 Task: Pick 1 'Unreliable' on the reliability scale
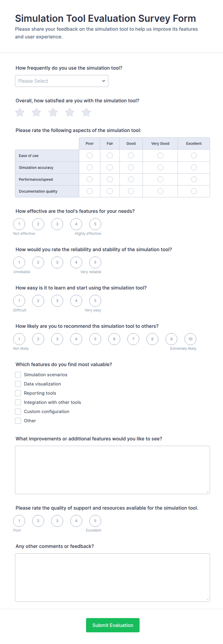[19, 262]
